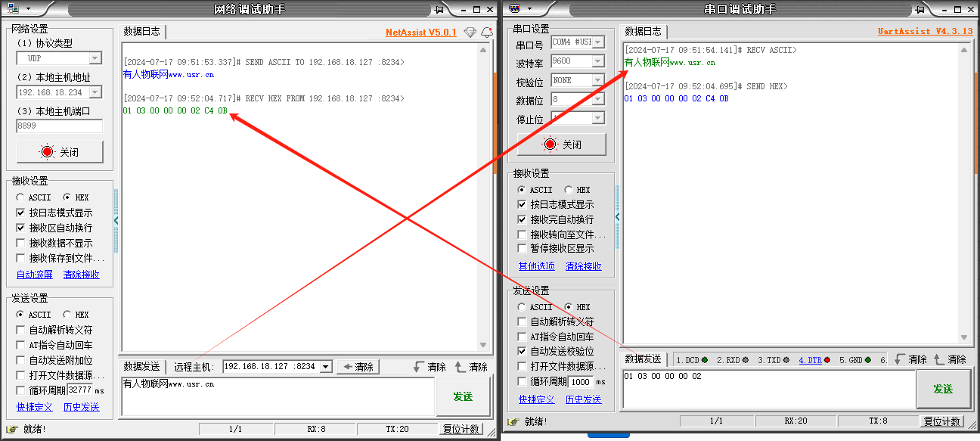Click the 4.DTR signal link

click(810, 360)
